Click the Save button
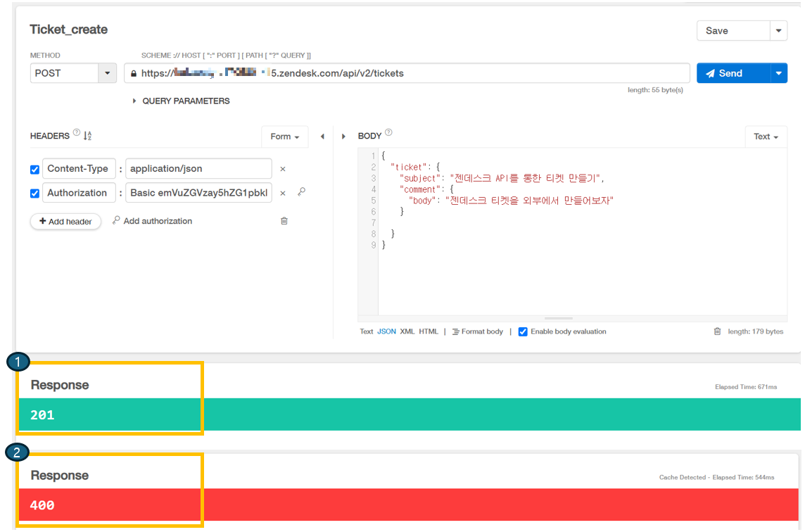 coord(733,31)
